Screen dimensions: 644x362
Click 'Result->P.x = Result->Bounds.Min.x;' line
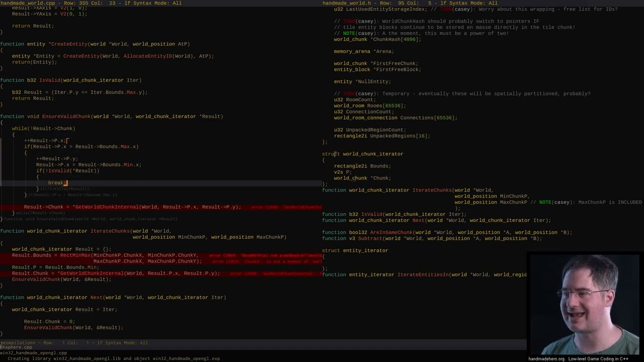89,165
